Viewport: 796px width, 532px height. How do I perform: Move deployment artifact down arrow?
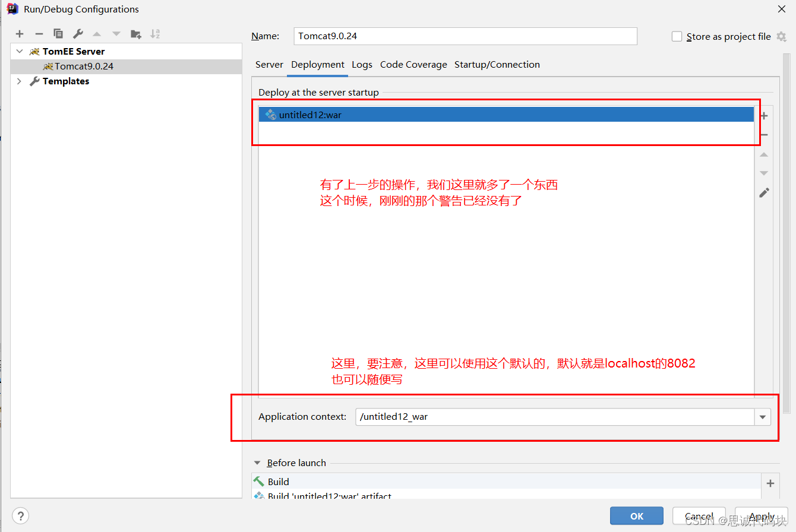click(x=765, y=173)
